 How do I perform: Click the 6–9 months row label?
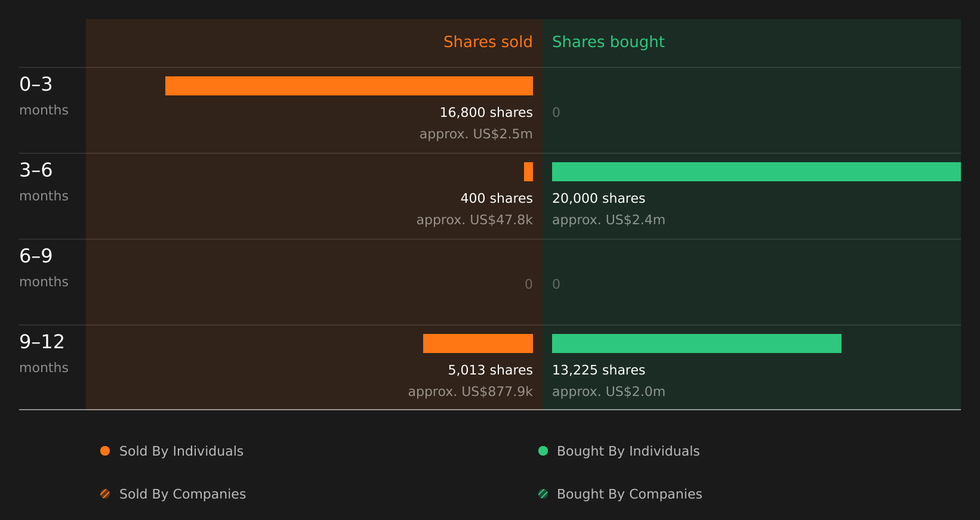[x=44, y=268]
